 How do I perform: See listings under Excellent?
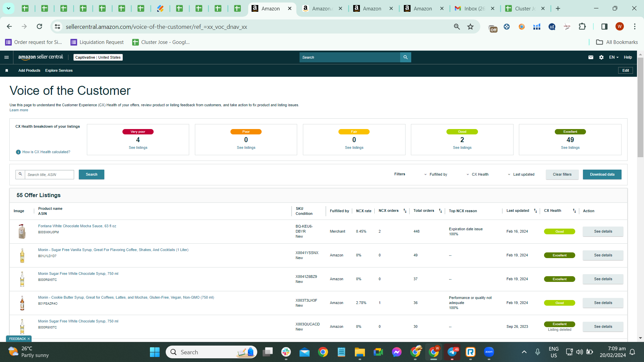click(570, 148)
